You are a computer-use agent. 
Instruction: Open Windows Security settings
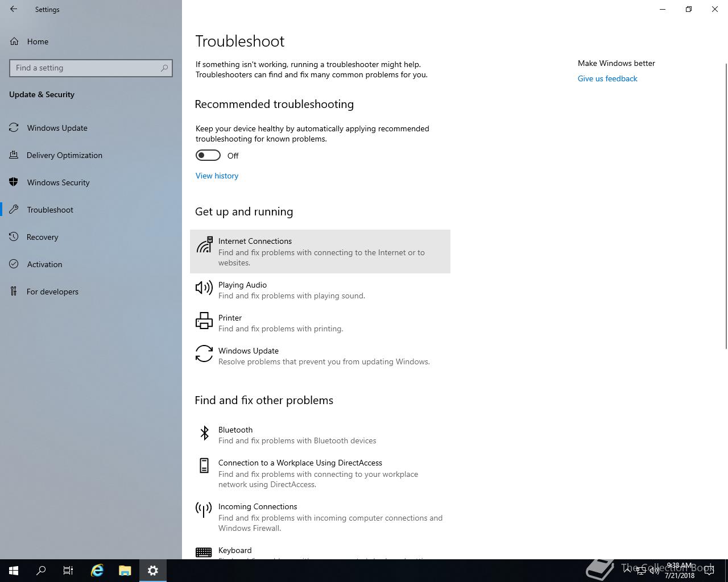point(91,182)
